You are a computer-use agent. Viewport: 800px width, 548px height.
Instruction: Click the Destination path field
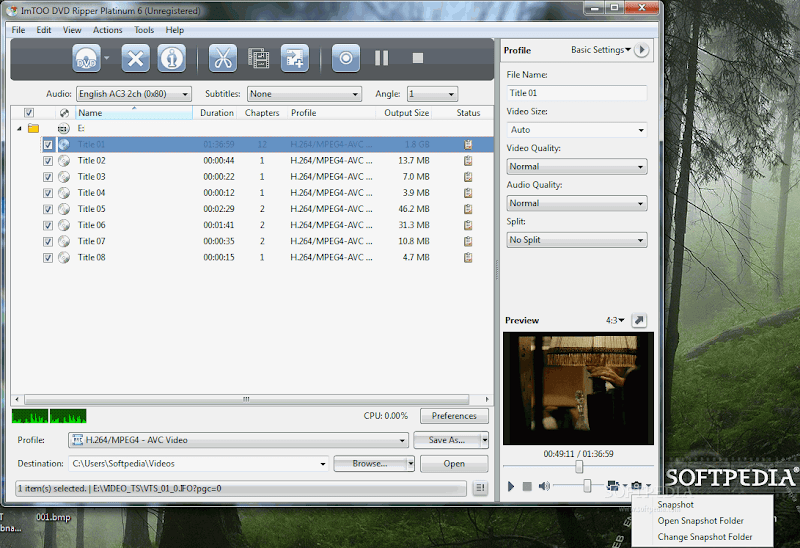tap(198, 464)
